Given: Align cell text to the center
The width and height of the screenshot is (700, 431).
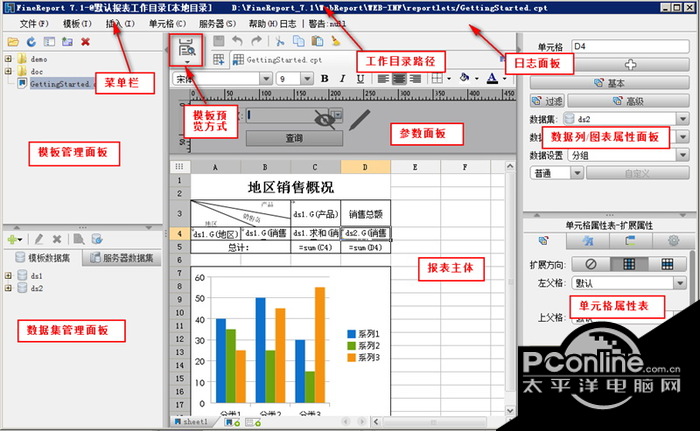Looking at the screenshot, I should 399,79.
